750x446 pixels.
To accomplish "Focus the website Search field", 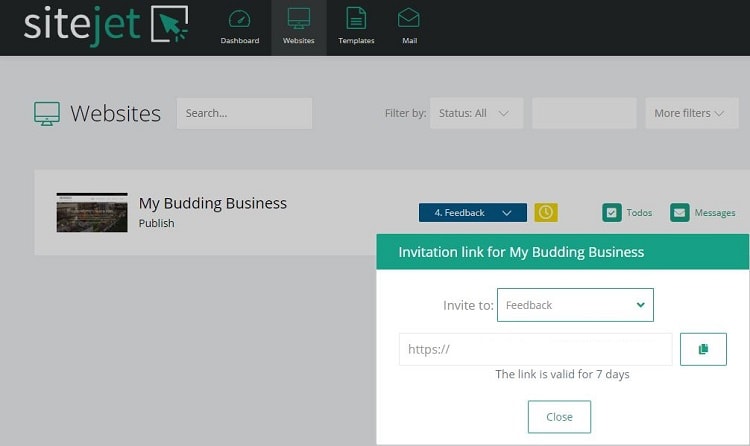I will point(244,113).
